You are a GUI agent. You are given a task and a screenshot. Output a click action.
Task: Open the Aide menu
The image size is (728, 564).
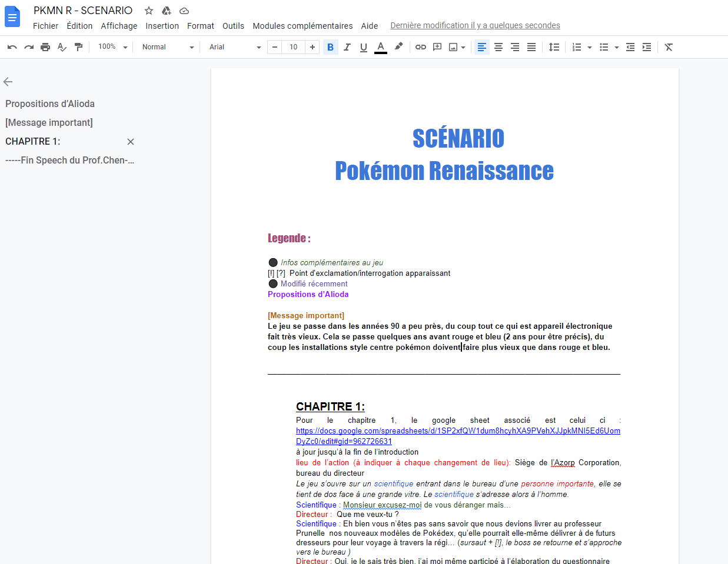[x=370, y=26]
